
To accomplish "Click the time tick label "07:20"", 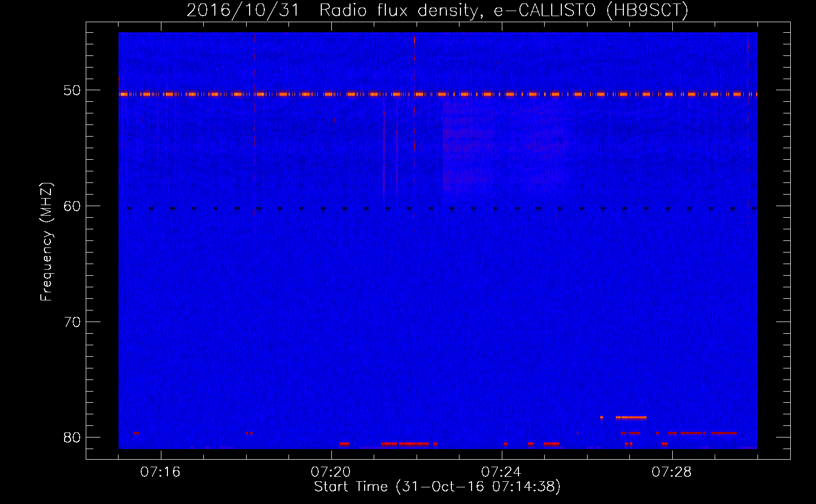I will (x=331, y=472).
